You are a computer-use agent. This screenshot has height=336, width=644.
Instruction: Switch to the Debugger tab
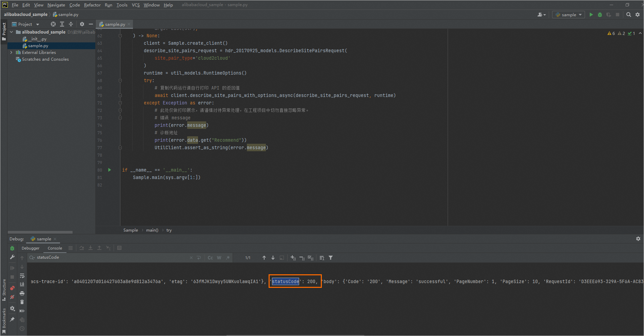coord(31,248)
